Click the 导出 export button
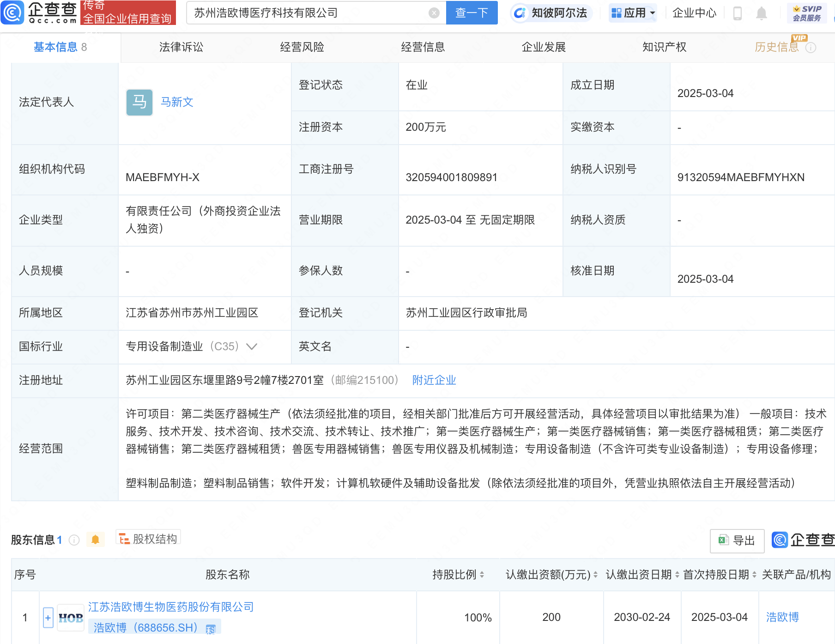The width and height of the screenshot is (835, 644). click(737, 541)
